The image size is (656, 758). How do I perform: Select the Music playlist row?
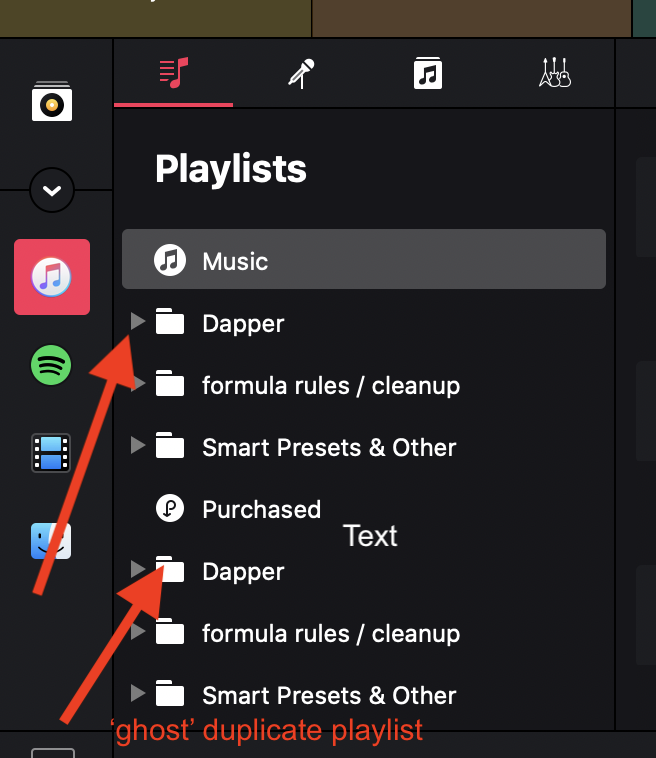tap(364, 259)
